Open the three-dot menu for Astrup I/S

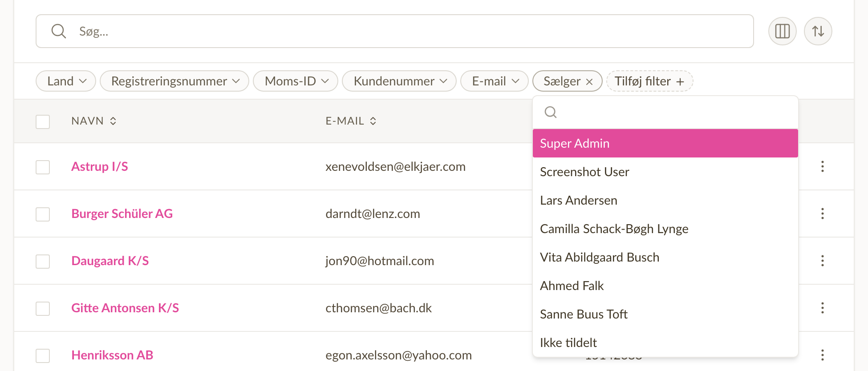click(822, 166)
